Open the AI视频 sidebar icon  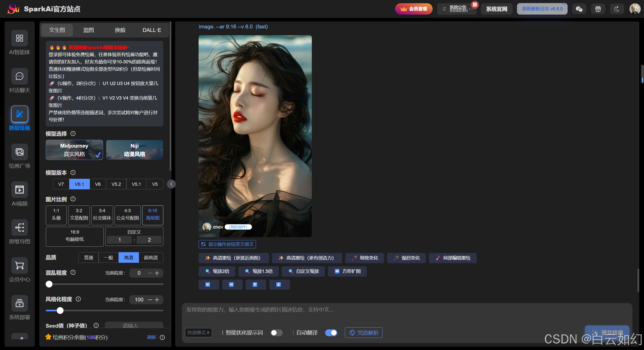[x=19, y=190]
